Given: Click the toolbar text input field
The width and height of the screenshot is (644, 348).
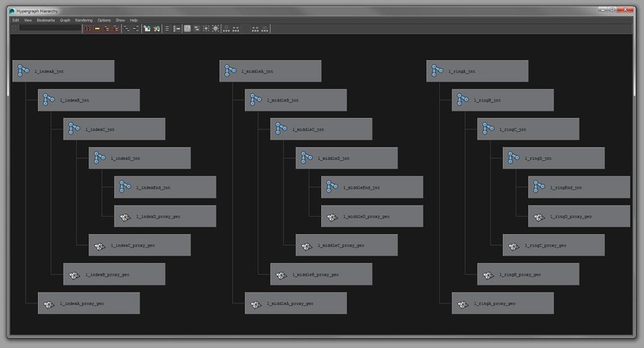Looking at the screenshot, I should [x=50, y=29].
